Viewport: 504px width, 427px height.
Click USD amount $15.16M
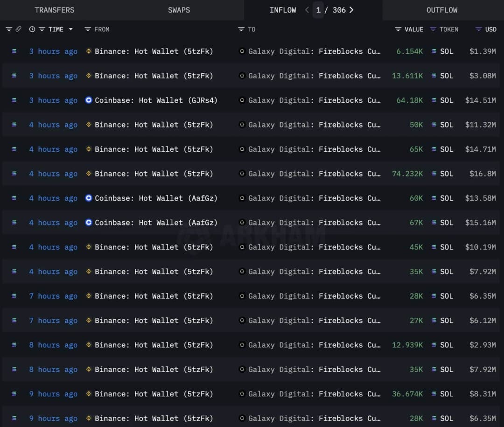click(480, 223)
